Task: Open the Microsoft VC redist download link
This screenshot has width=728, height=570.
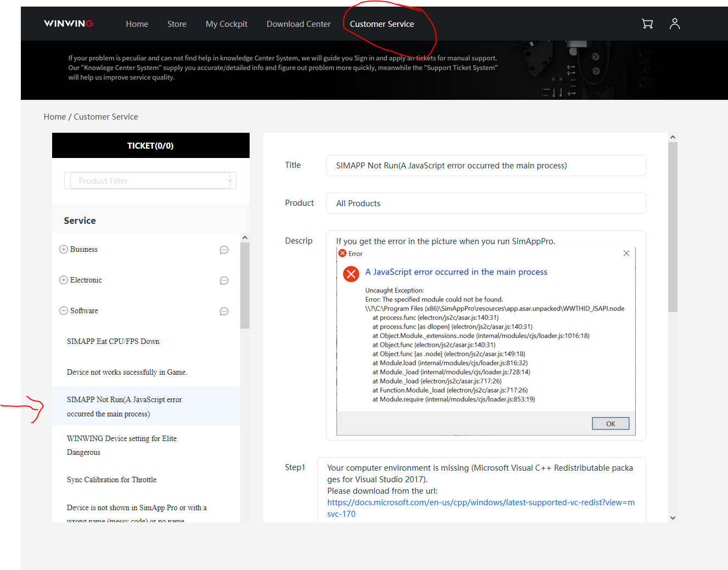Action: pyautogui.click(x=481, y=508)
